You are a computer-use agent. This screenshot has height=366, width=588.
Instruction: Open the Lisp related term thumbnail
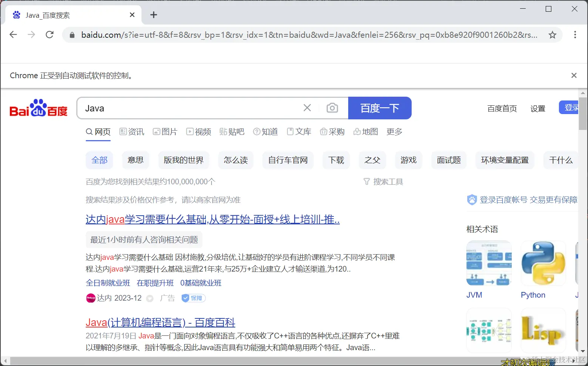(x=543, y=330)
